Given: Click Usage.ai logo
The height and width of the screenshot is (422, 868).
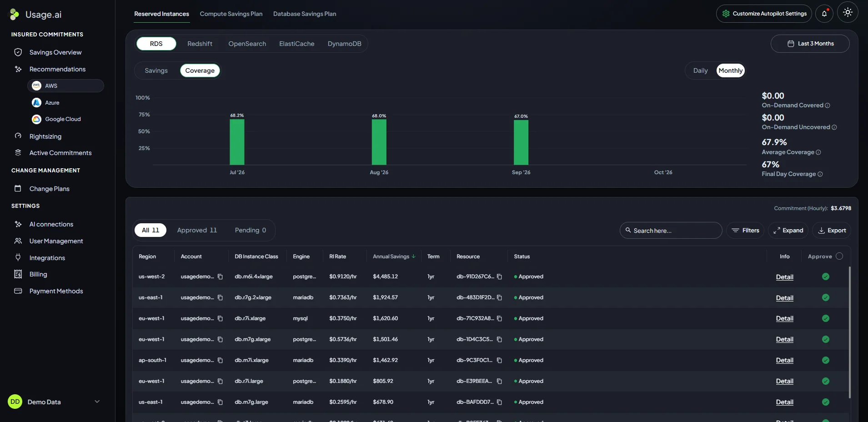Looking at the screenshot, I should click(x=35, y=15).
